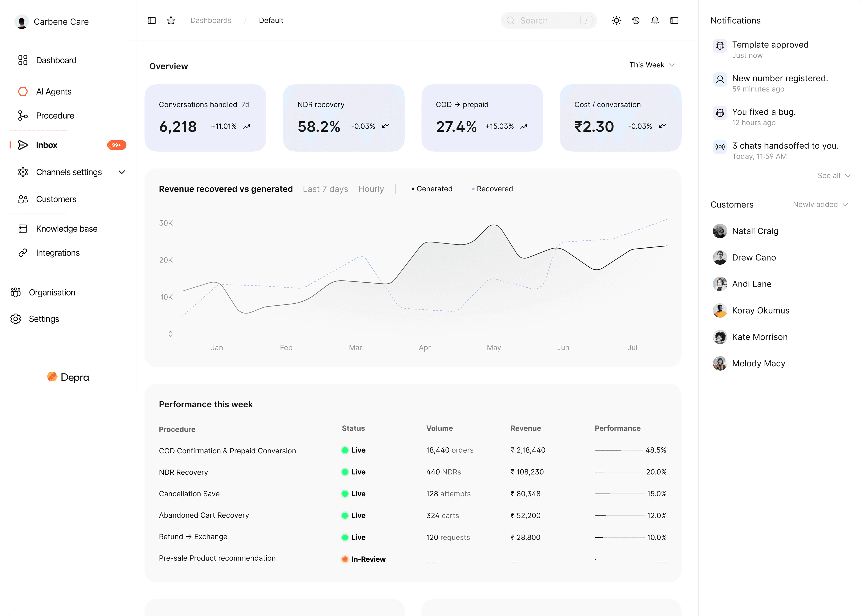Open version history from the top bar

[636, 21]
